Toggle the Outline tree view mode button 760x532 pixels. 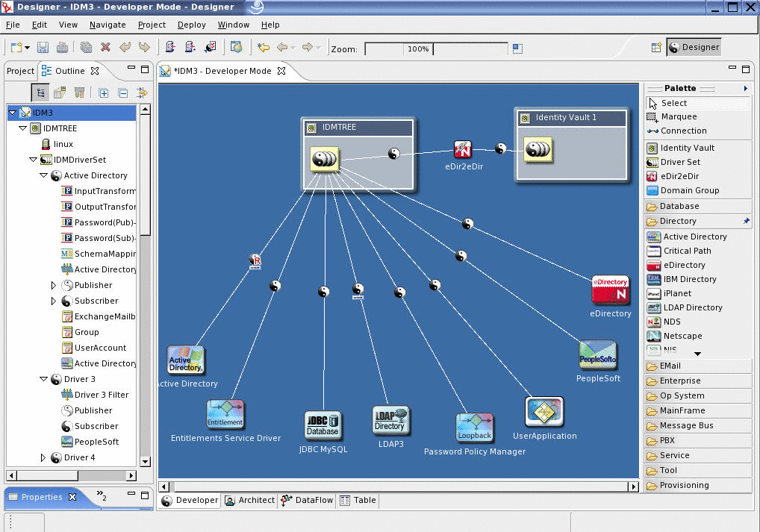coord(40,93)
